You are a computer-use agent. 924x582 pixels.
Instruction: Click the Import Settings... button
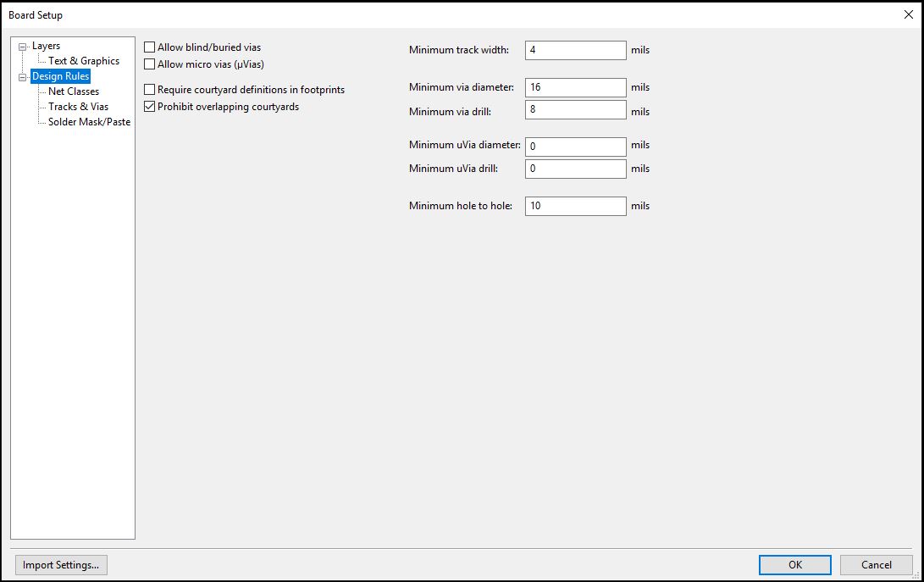tap(61, 565)
